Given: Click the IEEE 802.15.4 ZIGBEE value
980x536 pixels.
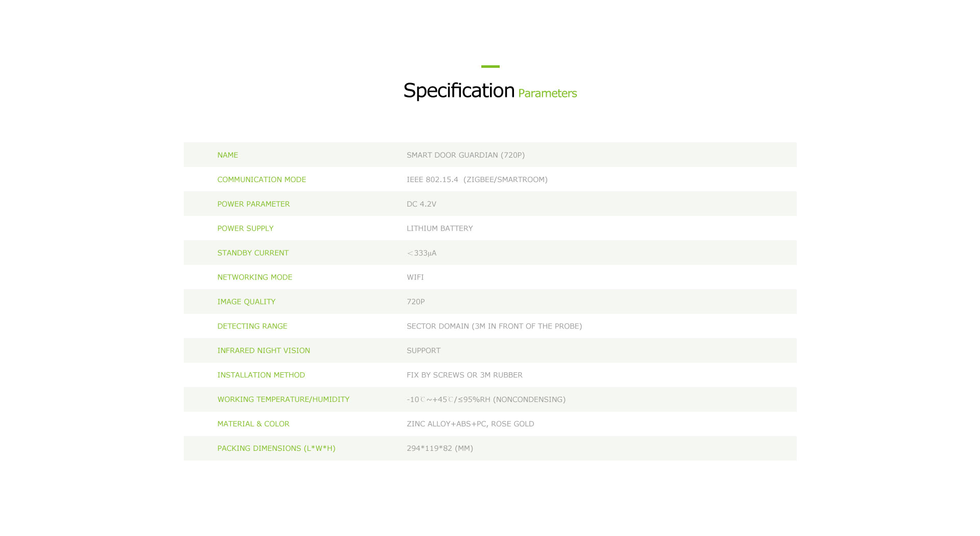Looking at the screenshot, I should [477, 180].
